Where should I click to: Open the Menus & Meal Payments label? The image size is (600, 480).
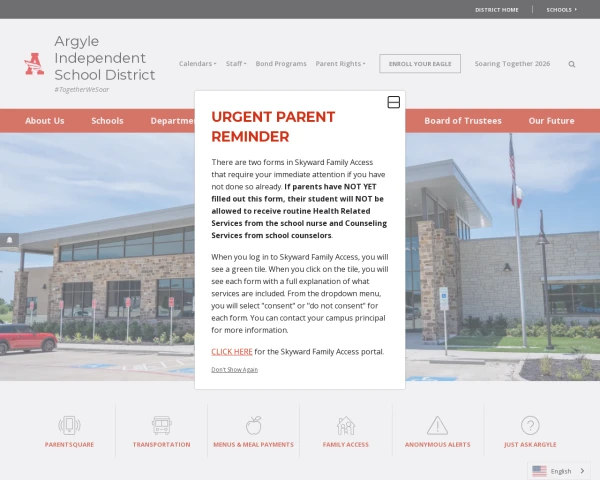point(253,444)
